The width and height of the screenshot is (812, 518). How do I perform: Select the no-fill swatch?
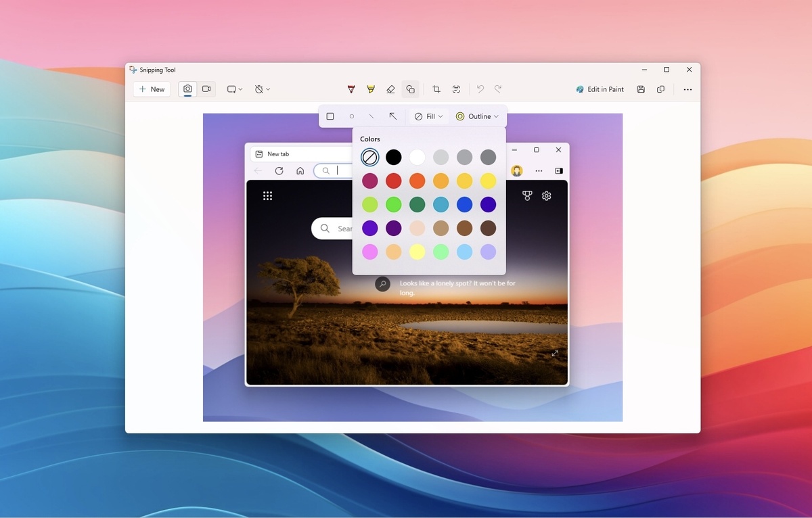(370, 158)
